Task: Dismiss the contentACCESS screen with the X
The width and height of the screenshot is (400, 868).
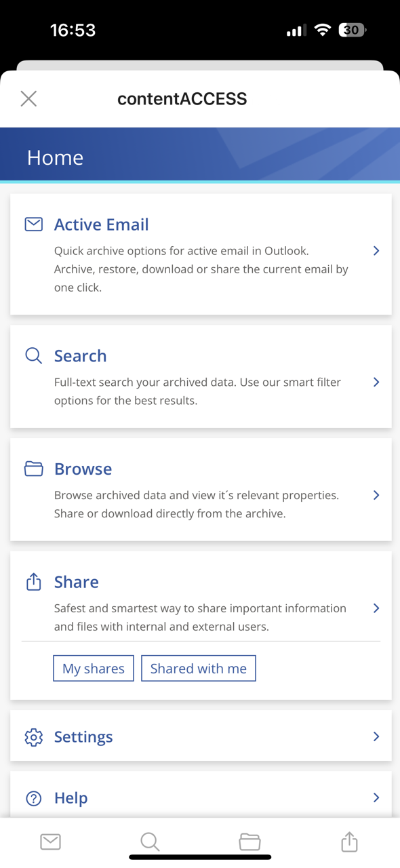Action: click(x=28, y=98)
